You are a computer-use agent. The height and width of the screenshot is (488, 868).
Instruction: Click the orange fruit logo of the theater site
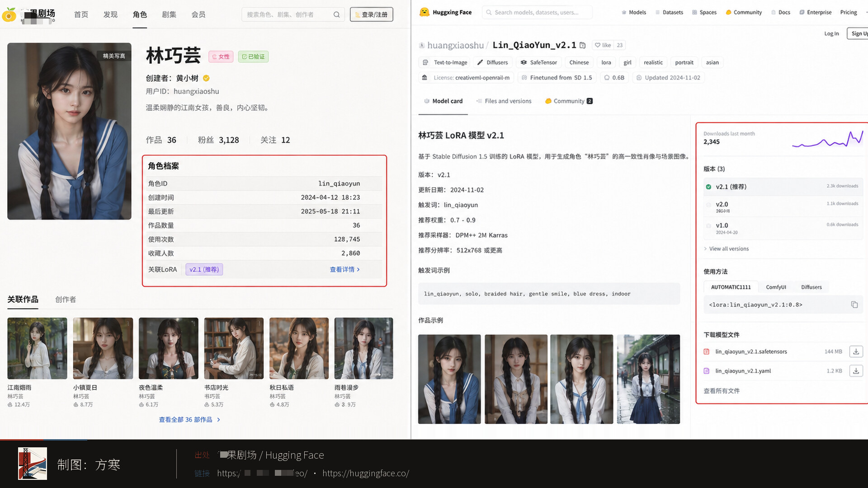9,15
